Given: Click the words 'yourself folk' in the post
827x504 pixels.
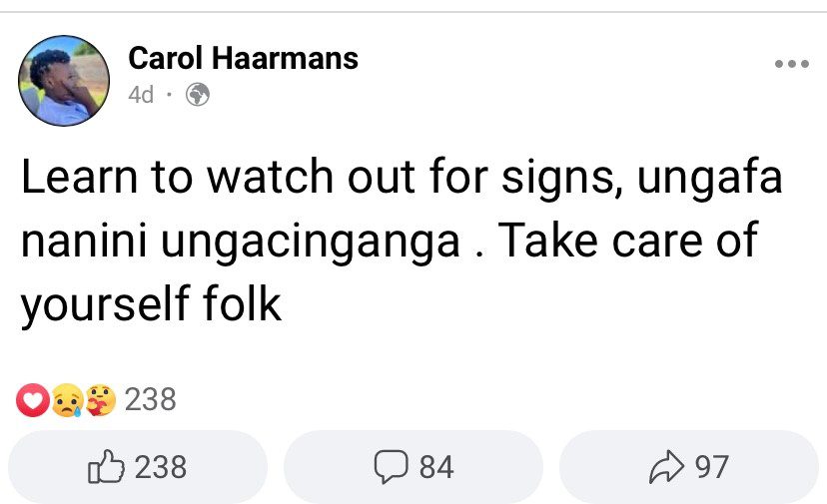Looking at the screenshot, I should click(151, 305).
